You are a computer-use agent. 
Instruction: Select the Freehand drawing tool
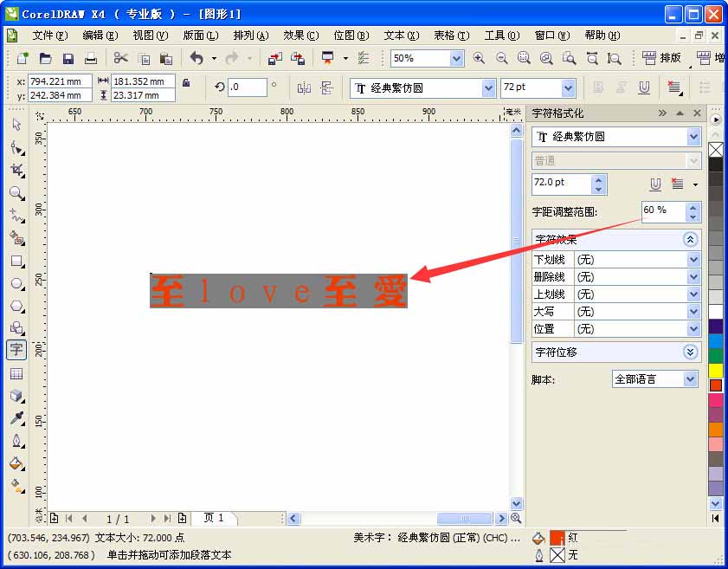pos(17,216)
